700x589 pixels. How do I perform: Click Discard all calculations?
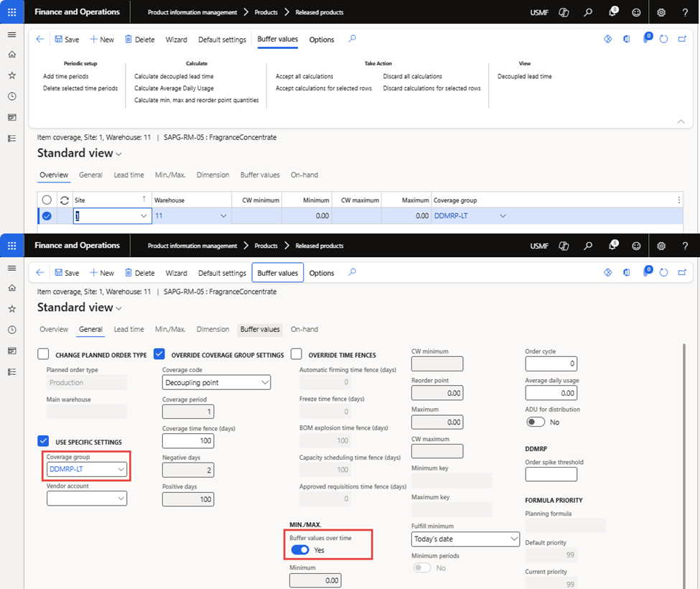[413, 76]
